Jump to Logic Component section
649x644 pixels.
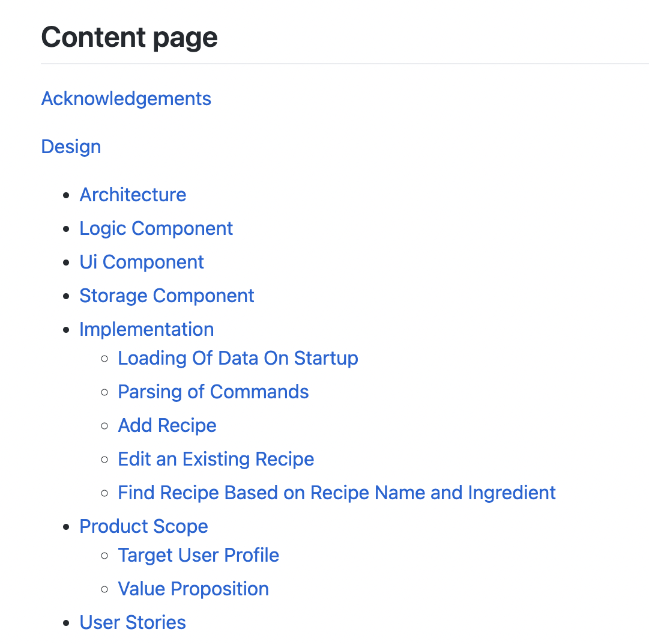pos(156,229)
